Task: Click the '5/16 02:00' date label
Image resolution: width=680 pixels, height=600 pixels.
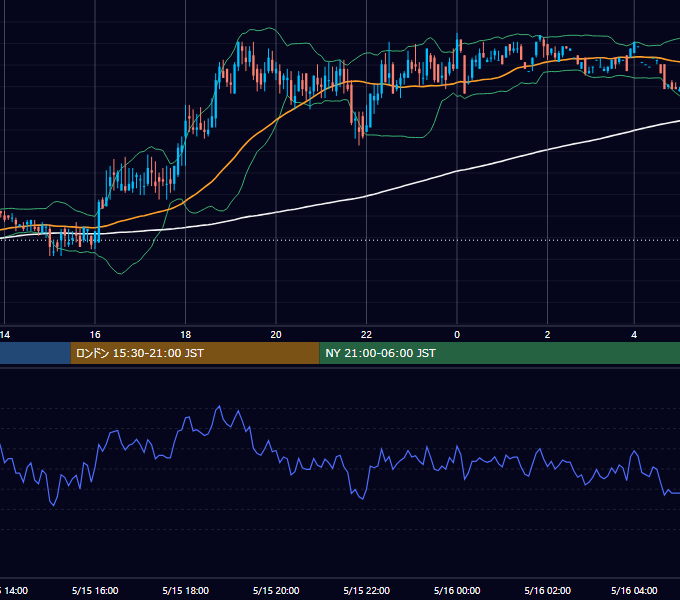Action: 547,590
